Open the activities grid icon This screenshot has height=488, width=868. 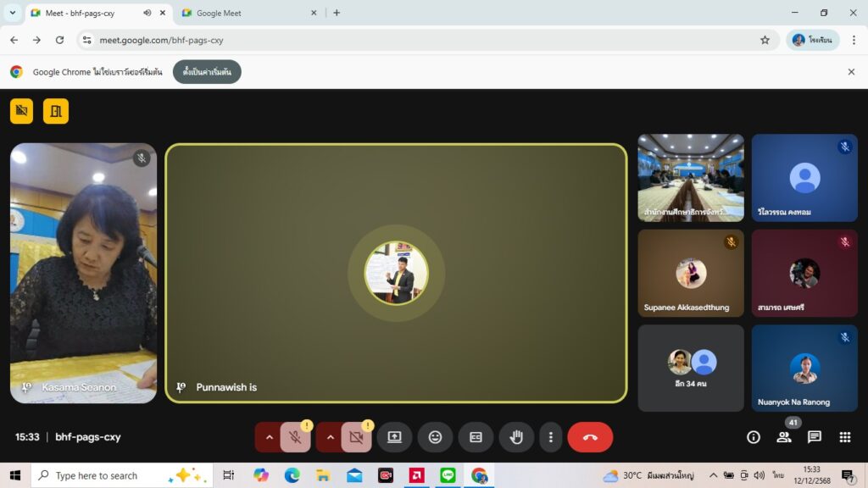(844, 437)
